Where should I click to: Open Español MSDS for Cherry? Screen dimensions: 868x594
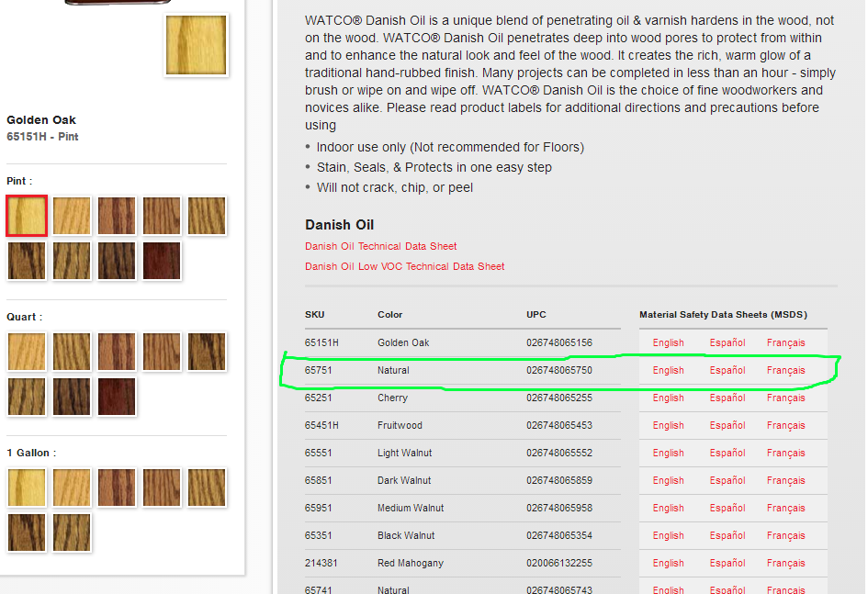(x=727, y=398)
